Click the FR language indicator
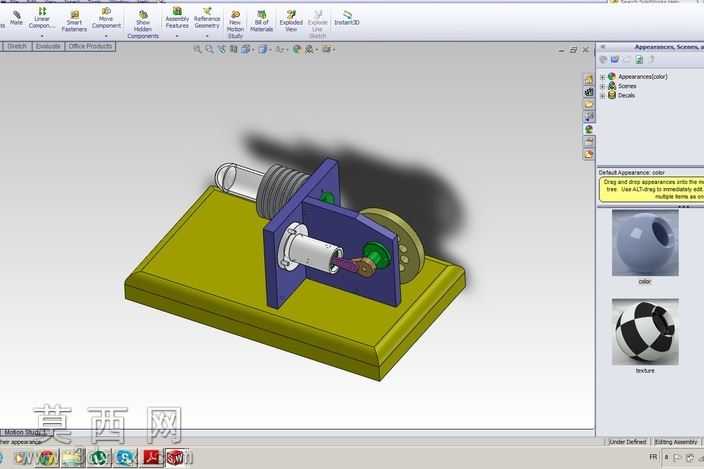The image size is (704, 469). pyautogui.click(x=653, y=457)
